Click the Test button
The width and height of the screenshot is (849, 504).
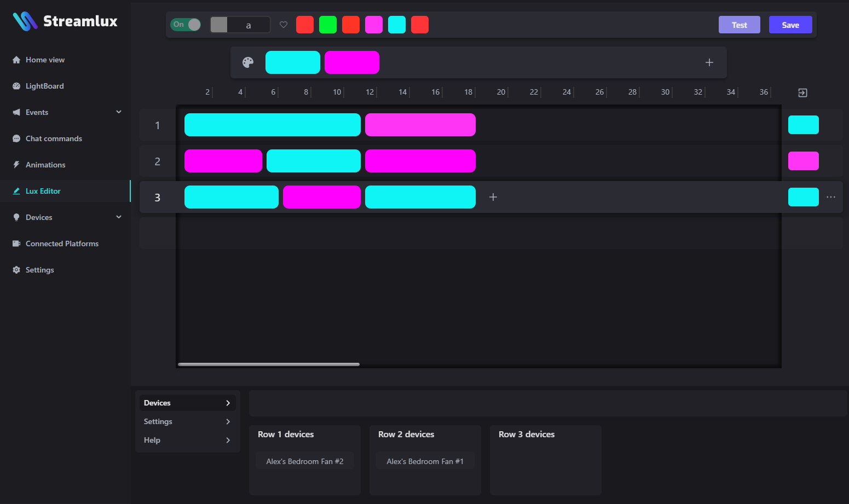click(x=739, y=25)
